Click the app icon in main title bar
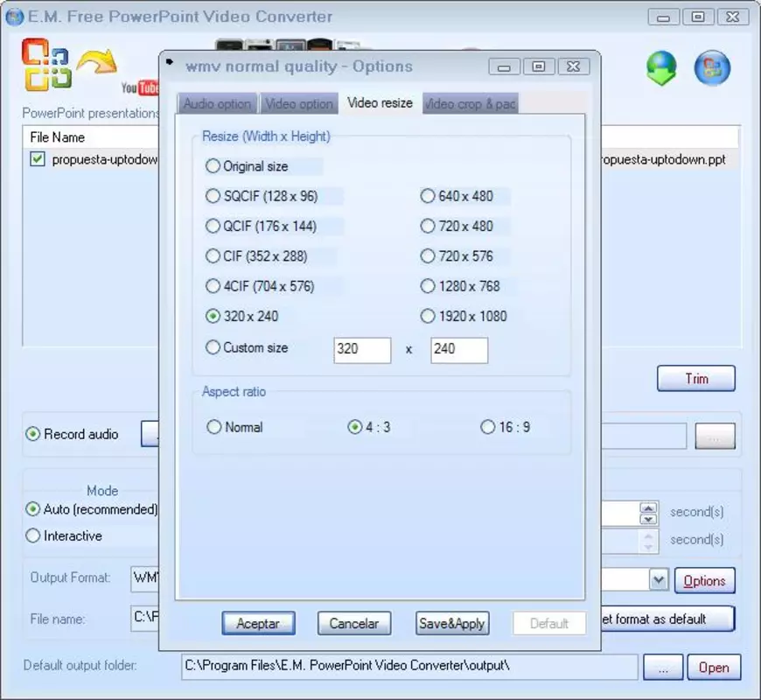 tap(14, 17)
